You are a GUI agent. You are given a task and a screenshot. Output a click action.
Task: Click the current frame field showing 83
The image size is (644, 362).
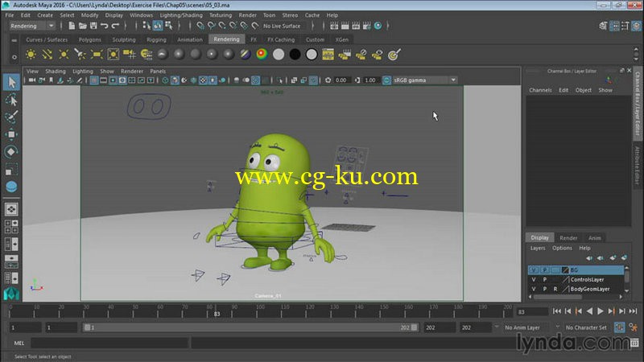click(x=532, y=312)
